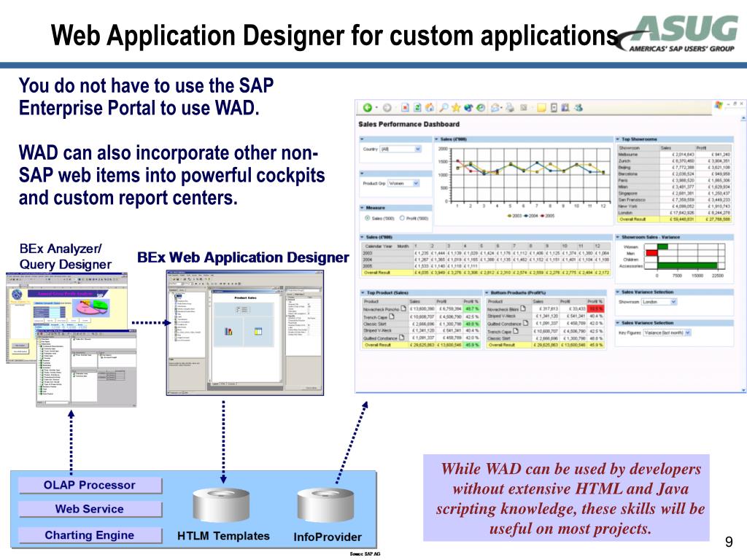Collapse the Bottom Products (Profit%) panel
The height and width of the screenshot is (560, 747).
(x=487, y=292)
